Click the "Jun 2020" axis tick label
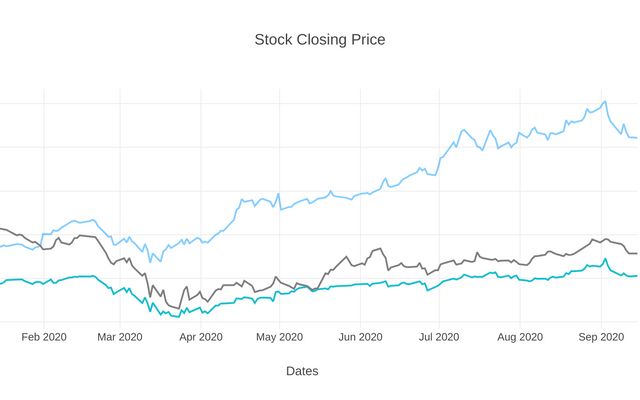This screenshot has height=400, width=640. pos(360,337)
